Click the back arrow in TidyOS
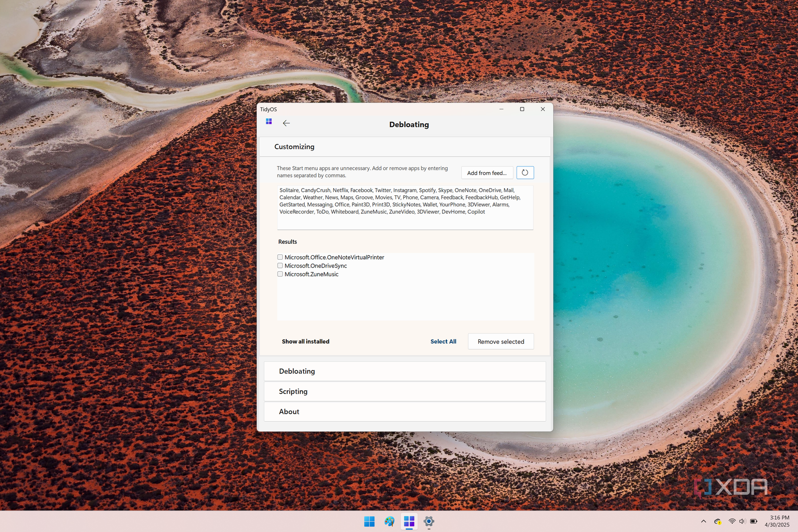Image resolution: width=798 pixels, height=532 pixels. [x=286, y=123]
